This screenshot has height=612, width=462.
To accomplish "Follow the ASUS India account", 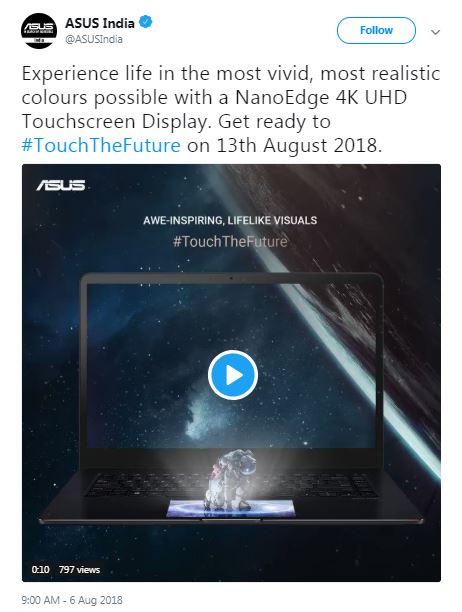I will 376,30.
